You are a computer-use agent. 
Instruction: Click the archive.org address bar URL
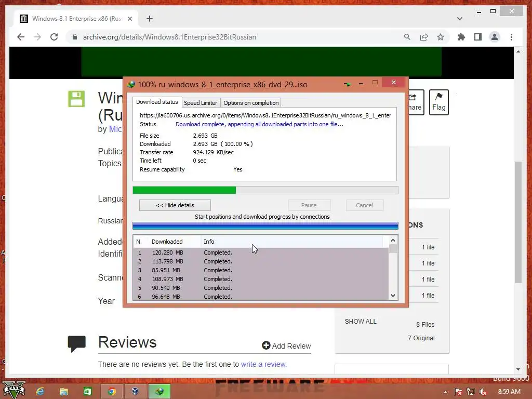169,37
